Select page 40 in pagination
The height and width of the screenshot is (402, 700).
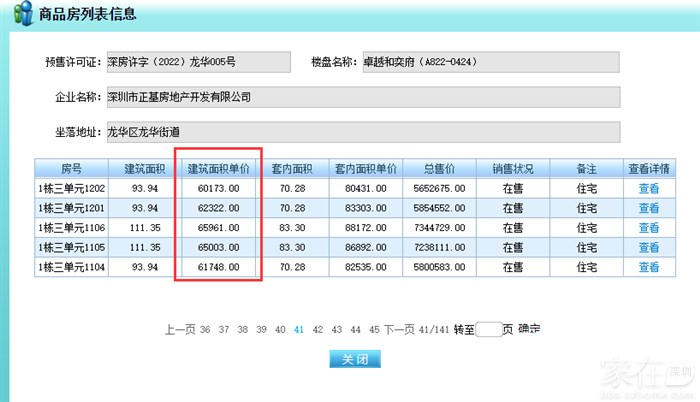click(x=280, y=329)
